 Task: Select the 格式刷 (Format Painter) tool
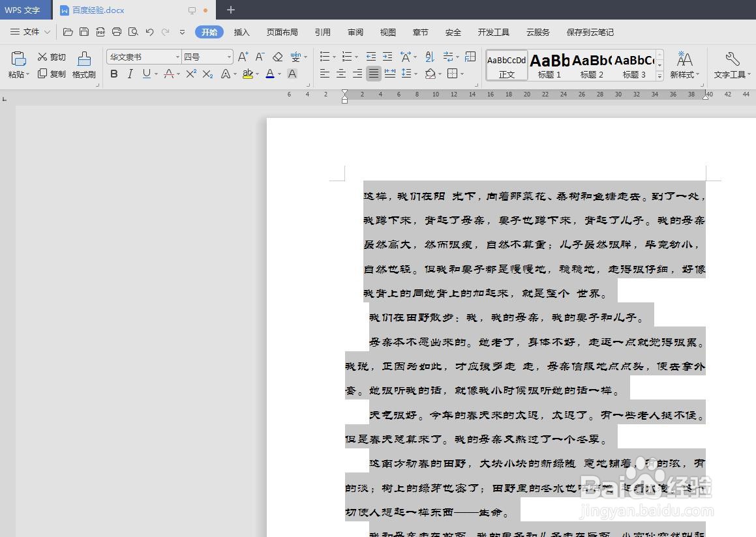tap(83, 64)
